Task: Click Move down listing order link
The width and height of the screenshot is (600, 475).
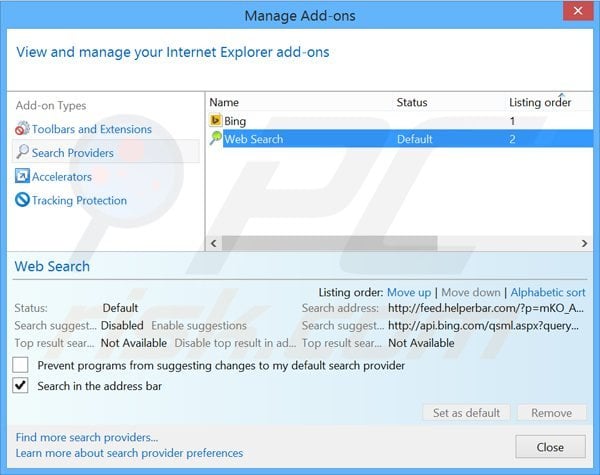Action: [471, 292]
